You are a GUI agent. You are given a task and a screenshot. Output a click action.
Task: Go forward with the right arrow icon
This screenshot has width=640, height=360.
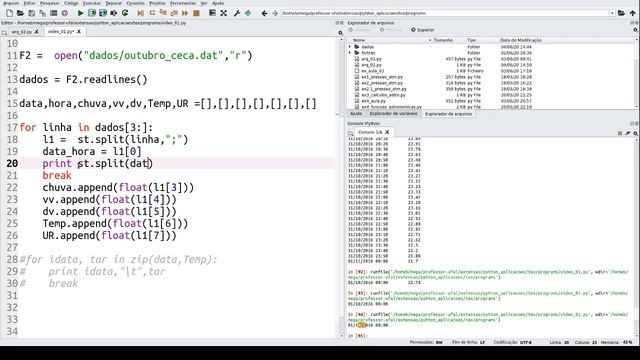(x=275, y=13)
